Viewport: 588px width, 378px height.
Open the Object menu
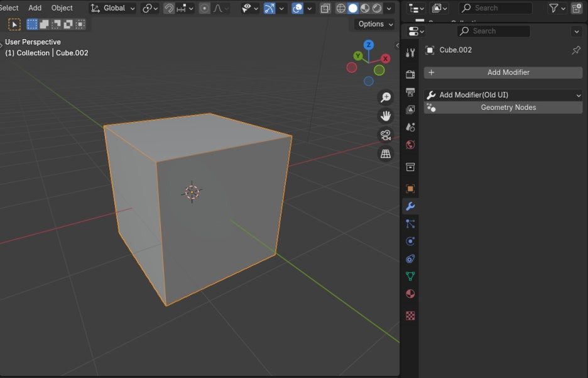coord(62,8)
